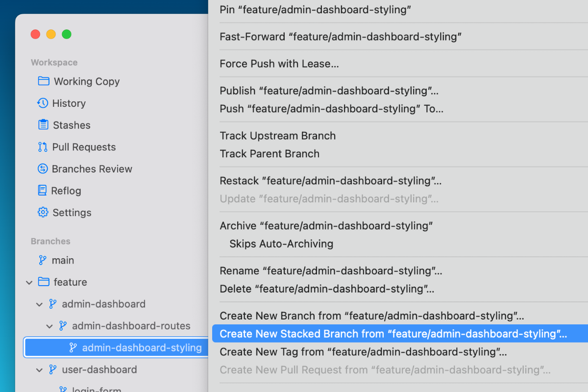The width and height of the screenshot is (588, 392).
Task: Open Branches Review via its icon
Action: point(43,169)
